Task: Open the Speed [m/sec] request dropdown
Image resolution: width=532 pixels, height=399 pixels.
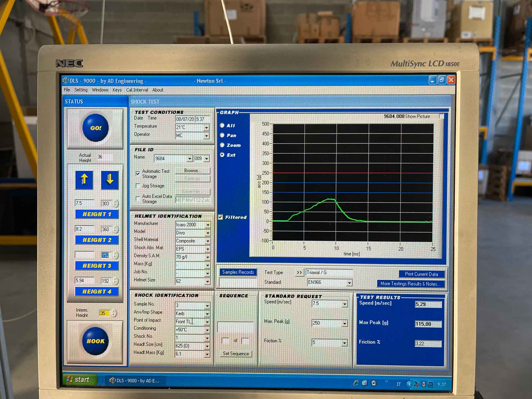Action: point(344,304)
